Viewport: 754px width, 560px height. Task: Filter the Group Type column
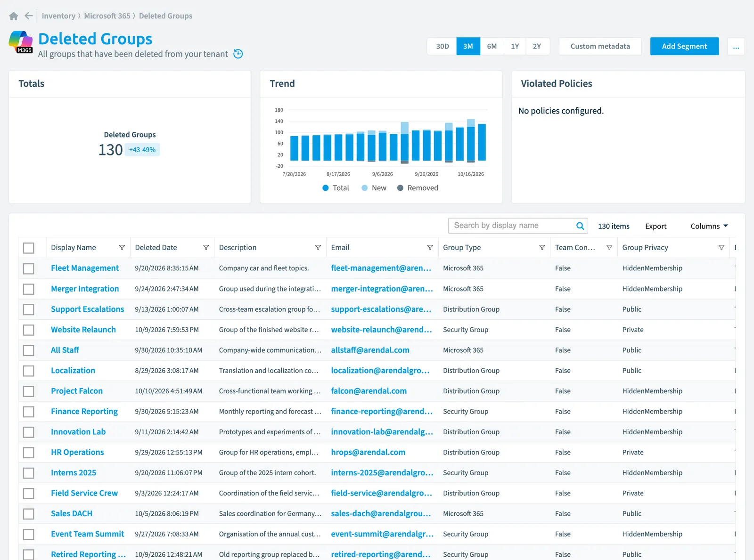[542, 248]
